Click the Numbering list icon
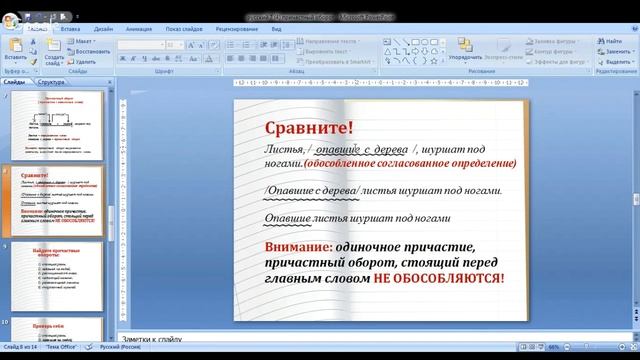This screenshot has width=640, height=360. 246,45
